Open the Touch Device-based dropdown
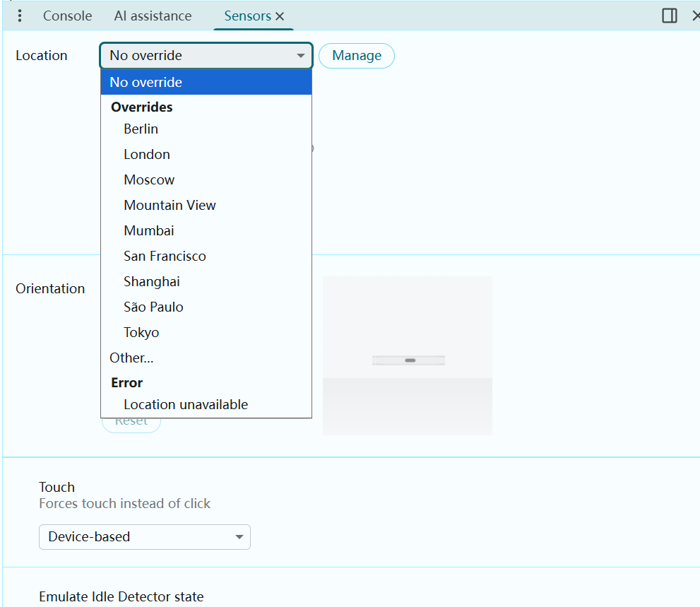The height and width of the screenshot is (607, 700). [144, 537]
